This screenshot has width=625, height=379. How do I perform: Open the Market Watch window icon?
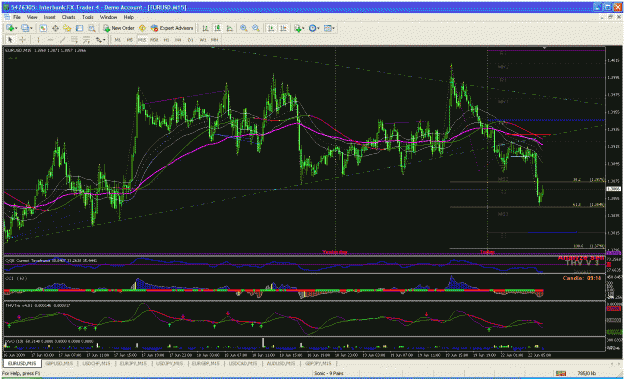point(43,28)
